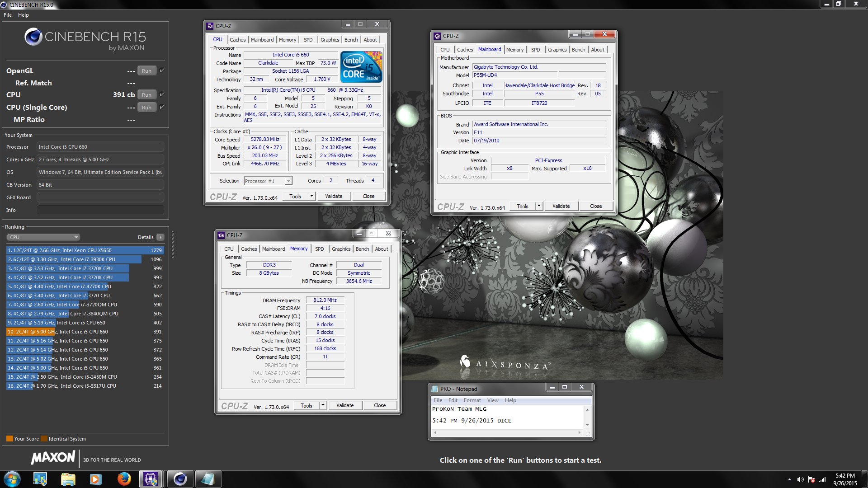Run the CPU Single Core benchmark
The height and width of the screenshot is (488, 868).
(146, 107)
